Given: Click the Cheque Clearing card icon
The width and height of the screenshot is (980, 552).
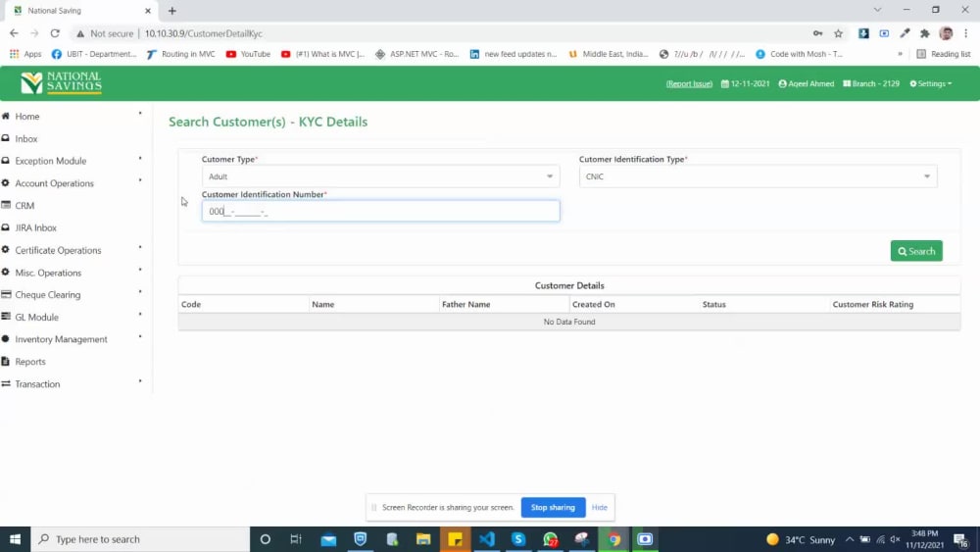Looking at the screenshot, I should 6,294.
